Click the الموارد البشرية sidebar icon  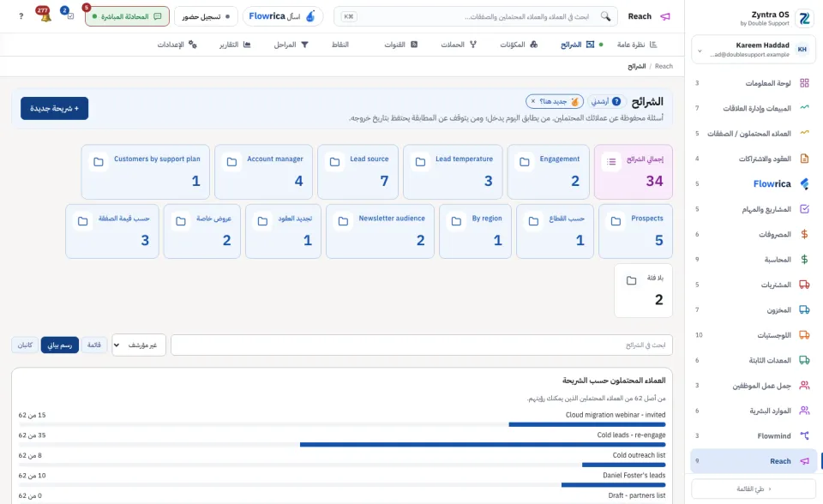804,411
